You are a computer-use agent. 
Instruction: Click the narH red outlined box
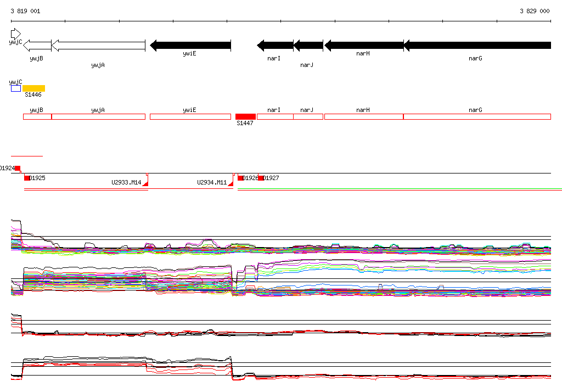[364, 116]
